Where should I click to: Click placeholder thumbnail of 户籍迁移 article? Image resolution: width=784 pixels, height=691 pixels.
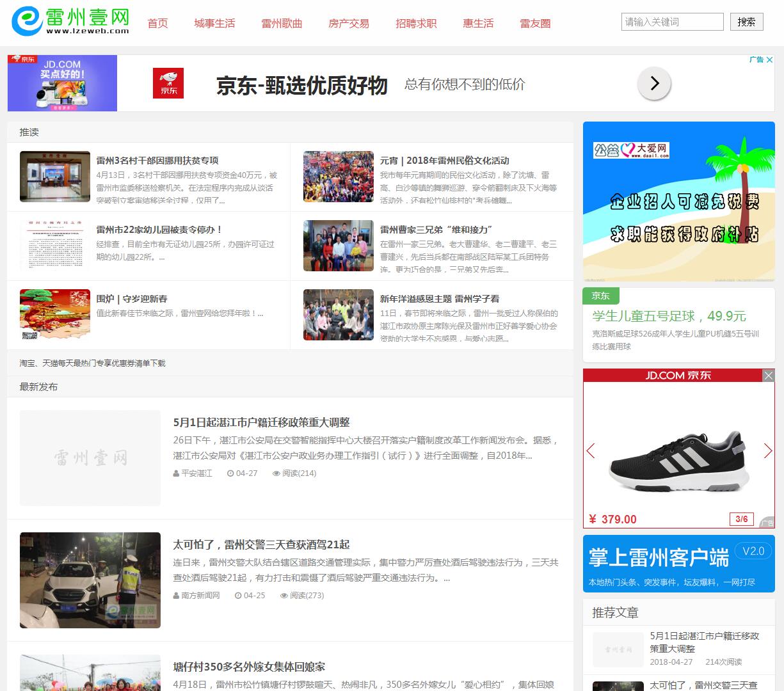click(x=90, y=458)
